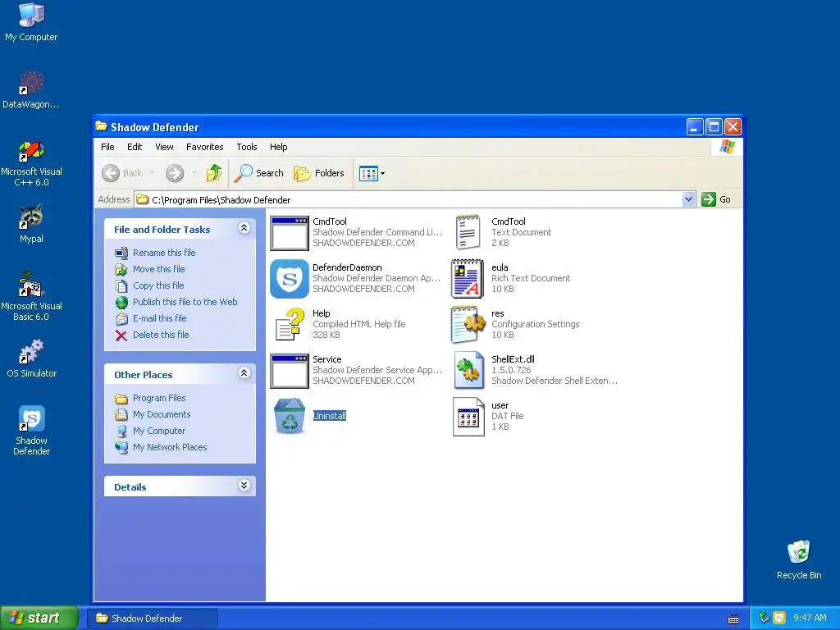Click the Shadow Defender taskbar button
The image size is (840, 630).
(x=152, y=619)
